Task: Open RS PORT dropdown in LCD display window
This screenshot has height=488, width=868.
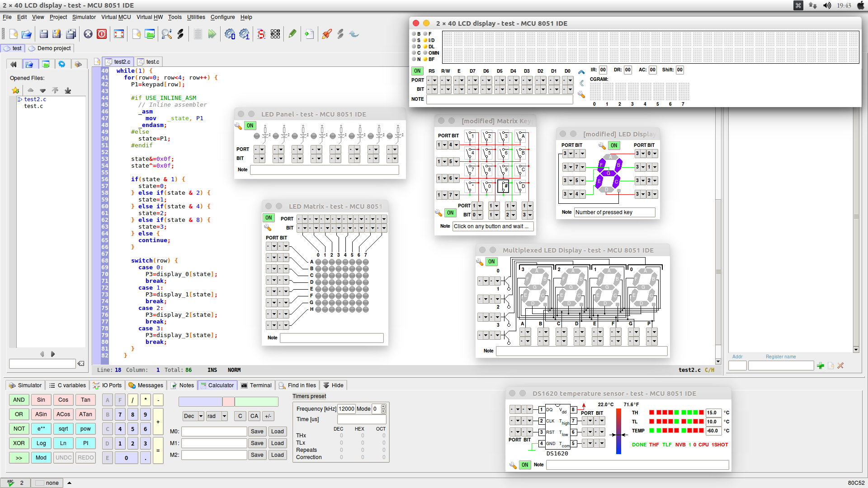Action: (x=432, y=80)
